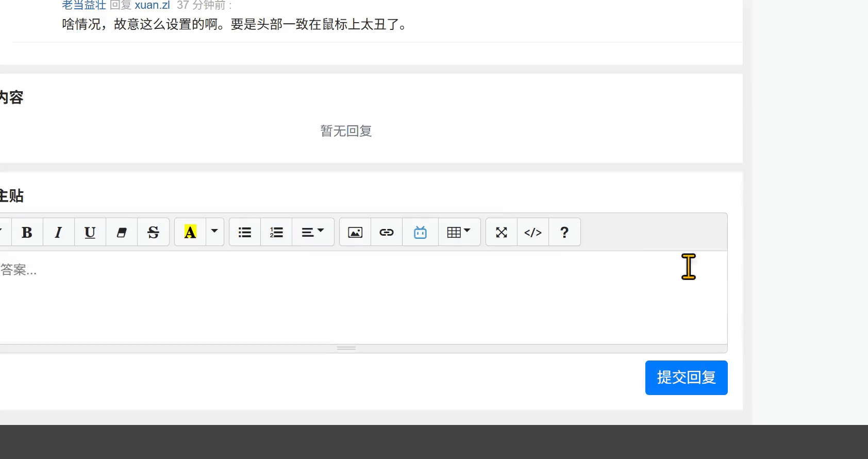868x459 pixels.
Task: Insert an unordered bullet list
Action: point(245,233)
